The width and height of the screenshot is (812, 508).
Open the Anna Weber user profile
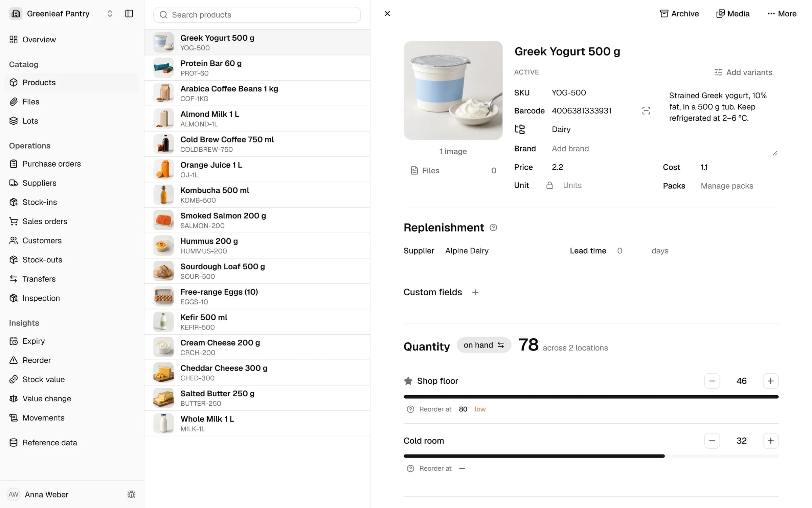point(38,494)
